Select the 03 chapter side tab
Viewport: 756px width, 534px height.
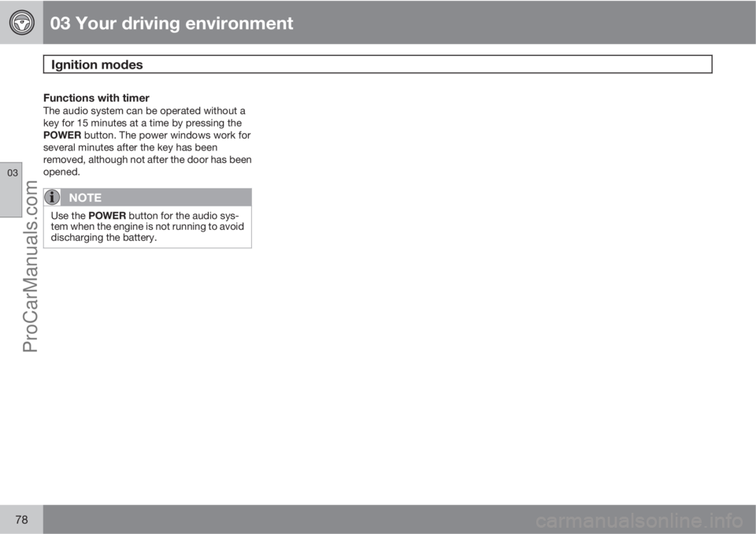11,190
